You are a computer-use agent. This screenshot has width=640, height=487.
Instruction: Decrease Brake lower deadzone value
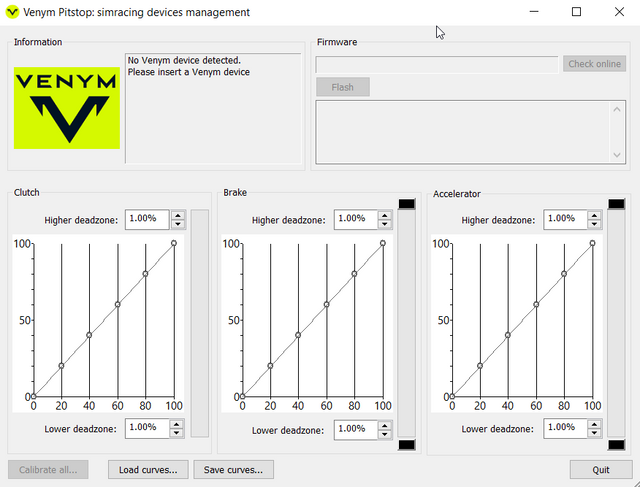[384, 435]
